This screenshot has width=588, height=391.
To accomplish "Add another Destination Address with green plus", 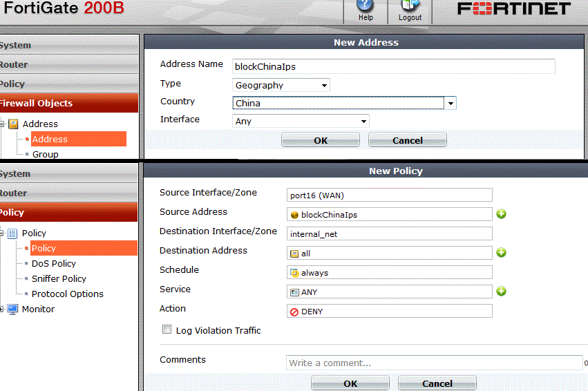I will tap(502, 253).
